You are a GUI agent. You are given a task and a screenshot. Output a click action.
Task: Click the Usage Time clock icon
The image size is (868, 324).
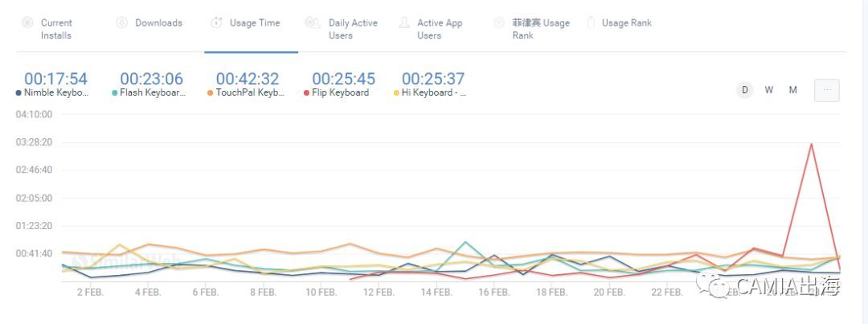click(216, 23)
